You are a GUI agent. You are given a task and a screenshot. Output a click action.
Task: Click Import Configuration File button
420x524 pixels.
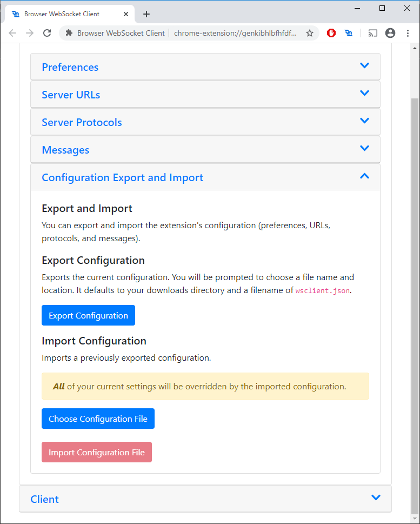pos(97,452)
